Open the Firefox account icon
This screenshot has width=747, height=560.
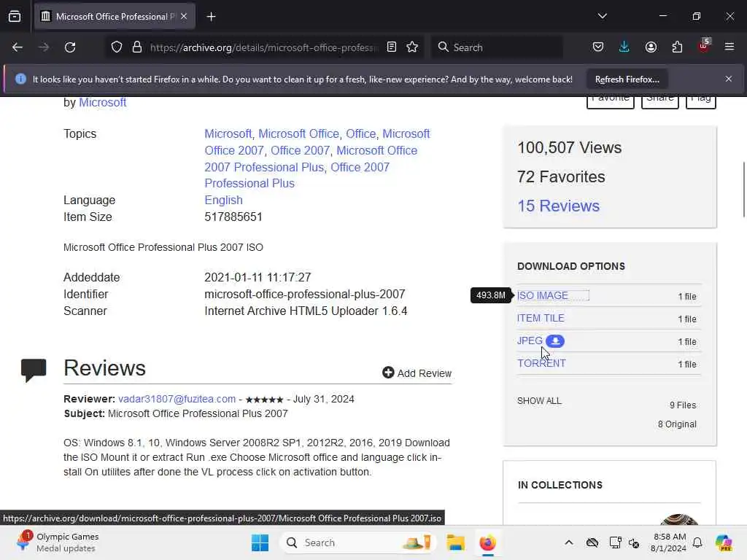point(651,47)
